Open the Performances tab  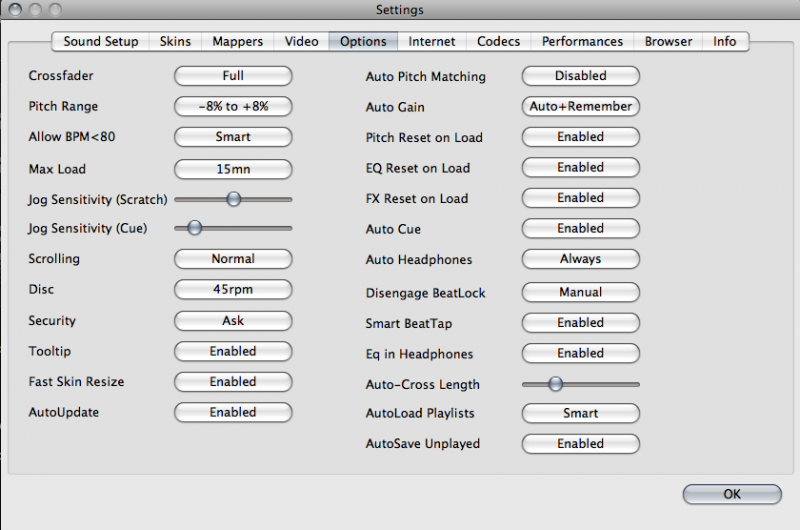582,41
